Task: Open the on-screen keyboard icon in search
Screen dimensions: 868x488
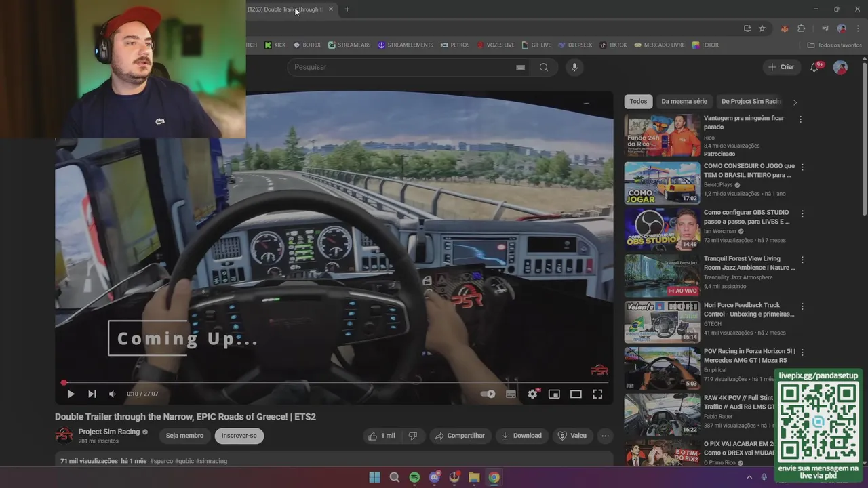Action: coord(520,67)
